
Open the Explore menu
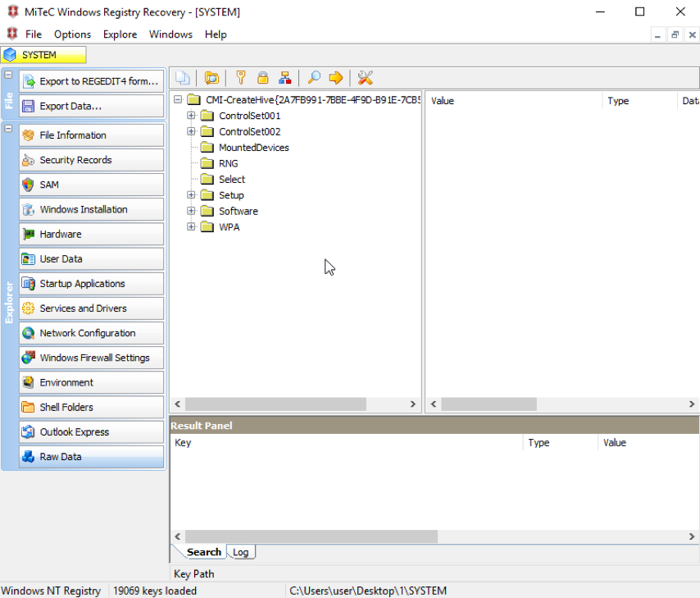point(120,34)
